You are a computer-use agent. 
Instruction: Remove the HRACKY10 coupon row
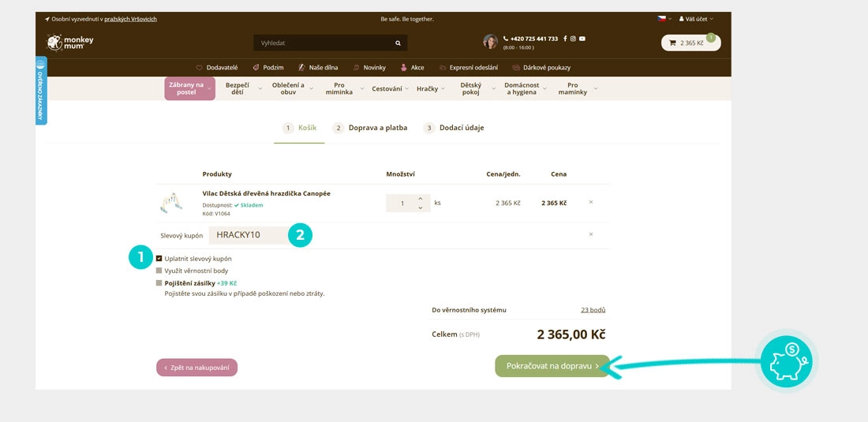point(590,234)
